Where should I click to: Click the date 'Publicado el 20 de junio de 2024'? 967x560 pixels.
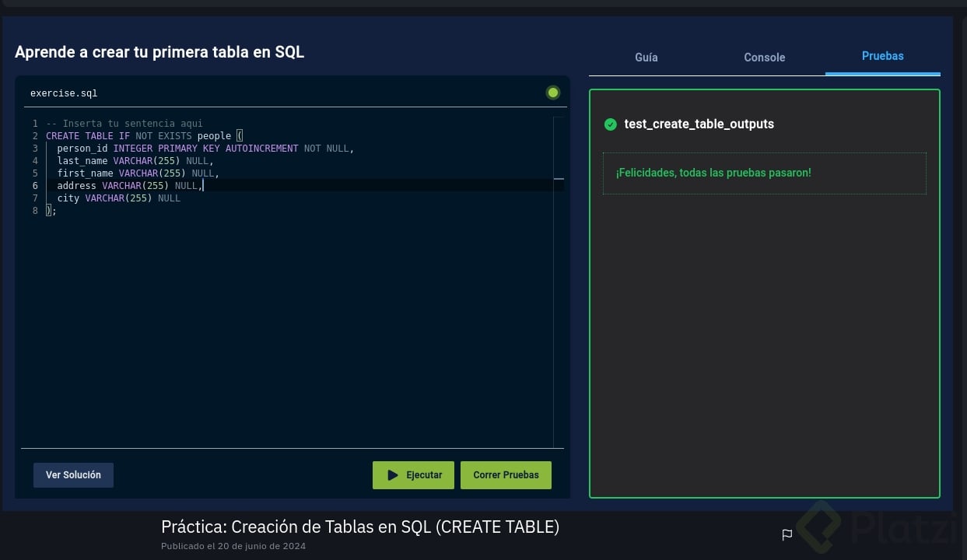(233, 546)
